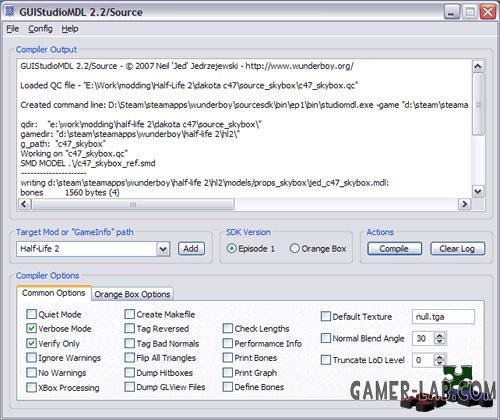Expand the Target Mod dropdown list

click(163, 249)
